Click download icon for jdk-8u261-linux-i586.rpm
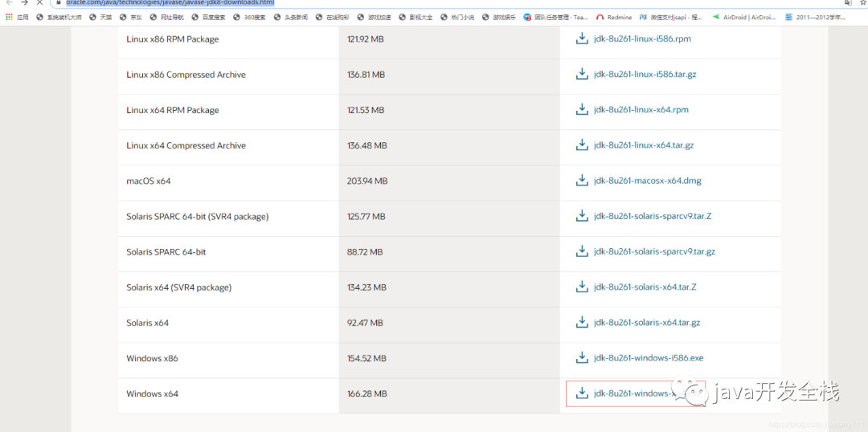This screenshot has height=432, width=868. (582, 39)
